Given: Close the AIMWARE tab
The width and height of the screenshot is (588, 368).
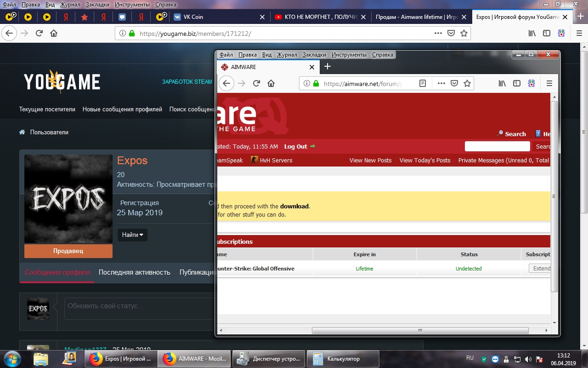Looking at the screenshot, I should [x=312, y=67].
